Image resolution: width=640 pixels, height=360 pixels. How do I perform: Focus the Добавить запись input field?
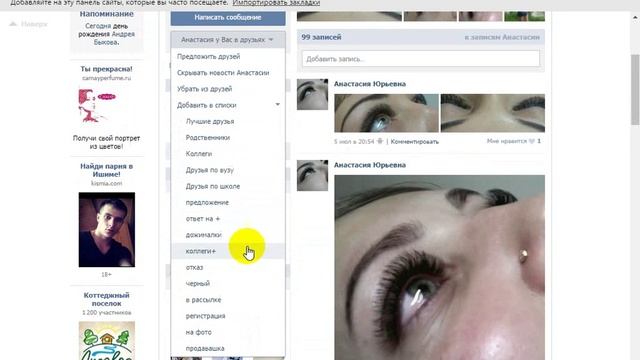coord(421,59)
